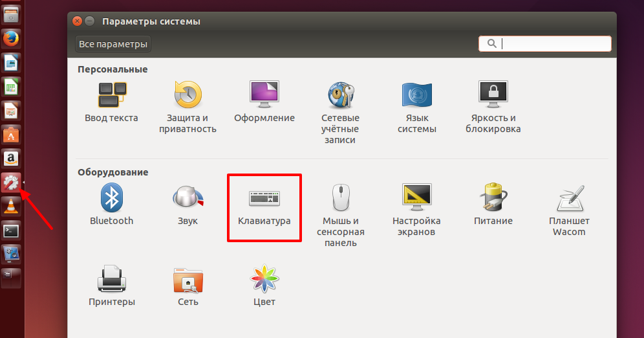
Task: Open Язык системы settings
Action: pyautogui.click(x=417, y=107)
